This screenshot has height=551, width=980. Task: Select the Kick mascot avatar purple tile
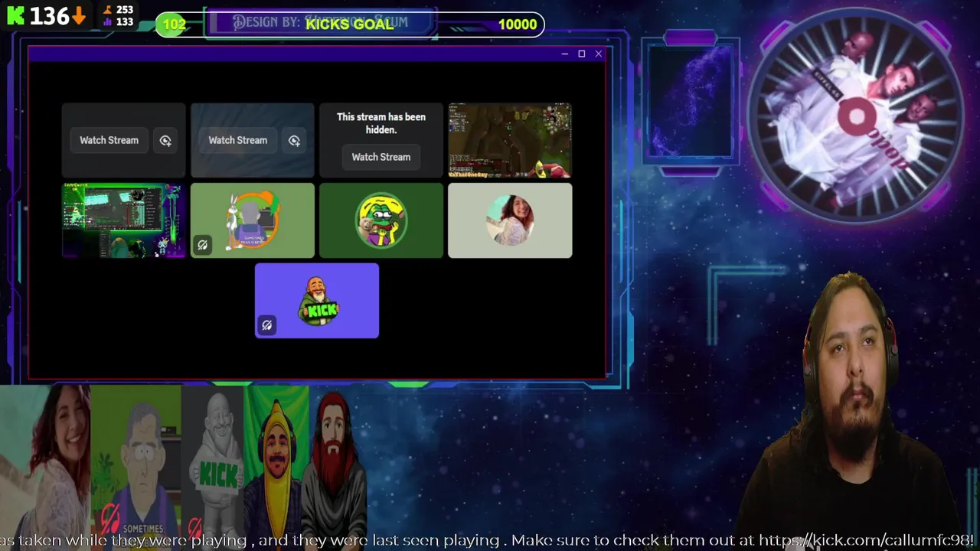point(317,301)
